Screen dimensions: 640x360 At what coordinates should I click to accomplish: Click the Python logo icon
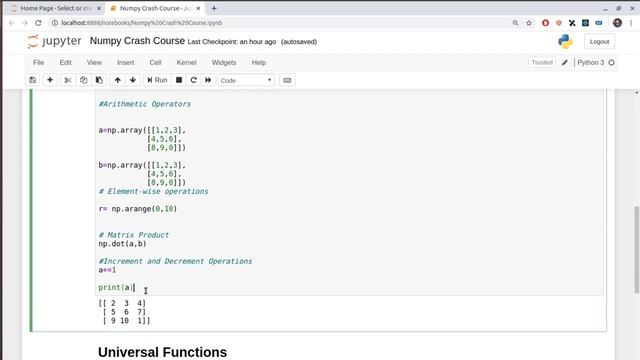565,41
